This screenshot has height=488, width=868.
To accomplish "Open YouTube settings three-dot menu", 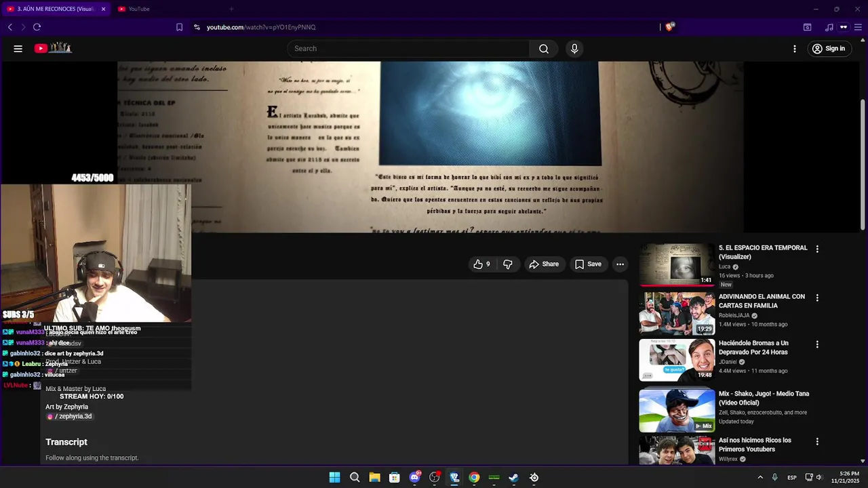I will tap(795, 49).
